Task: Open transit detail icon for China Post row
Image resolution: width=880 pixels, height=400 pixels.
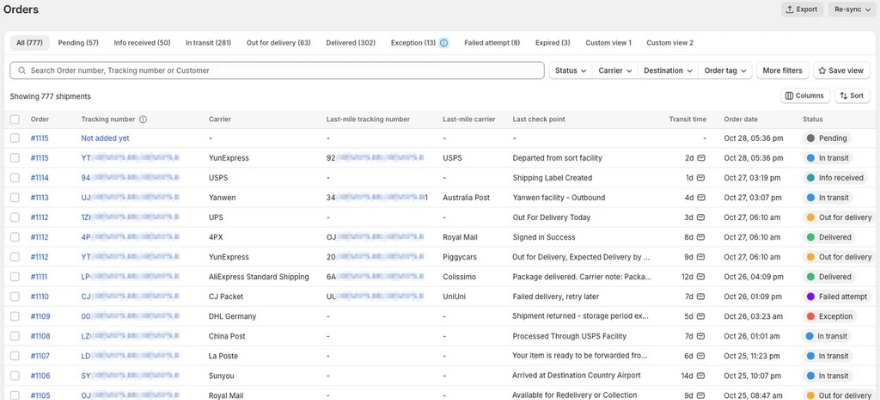Action: tap(701, 336)
